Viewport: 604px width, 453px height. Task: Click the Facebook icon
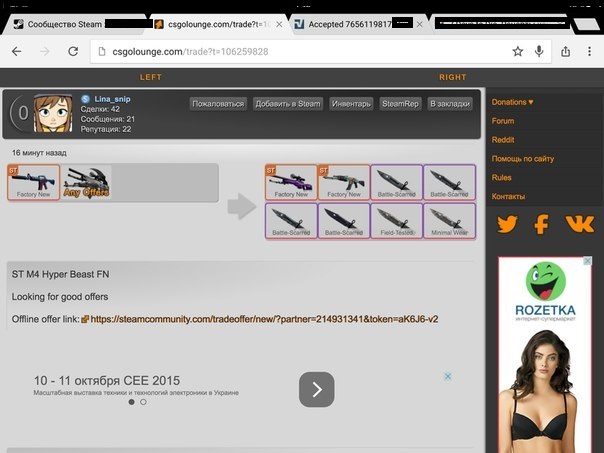click(541, 224)
